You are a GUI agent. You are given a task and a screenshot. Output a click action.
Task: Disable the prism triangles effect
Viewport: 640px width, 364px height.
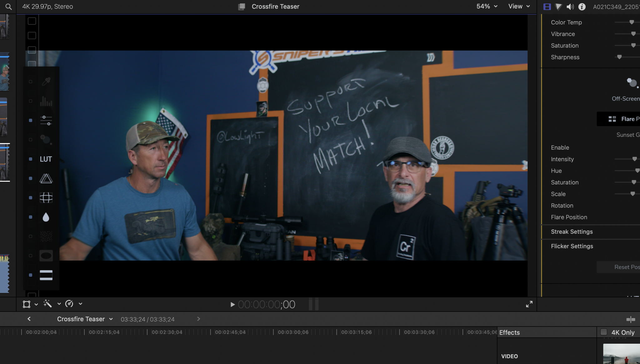[31, 178]
